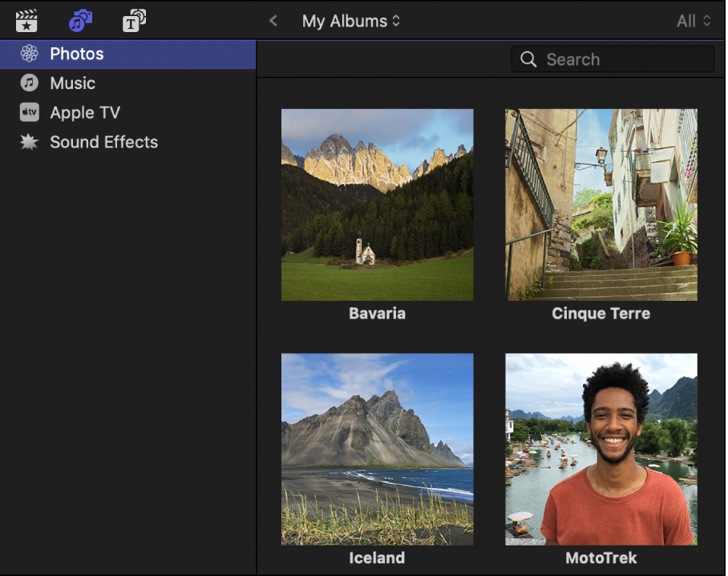Highlight Photos in the sidebar

[76, 53]
